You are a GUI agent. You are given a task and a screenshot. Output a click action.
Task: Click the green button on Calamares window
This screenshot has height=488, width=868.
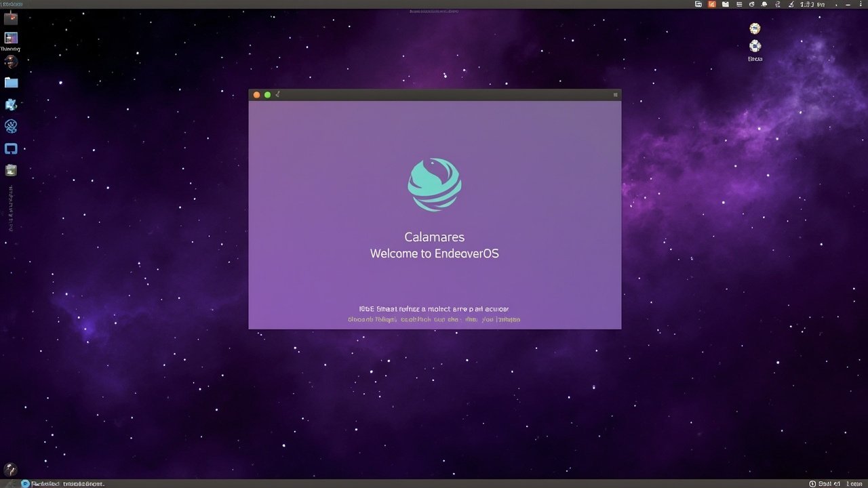267,95
